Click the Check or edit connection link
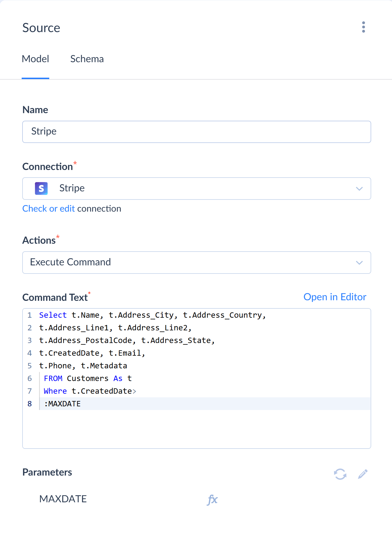392x549 pixels. 49,209
